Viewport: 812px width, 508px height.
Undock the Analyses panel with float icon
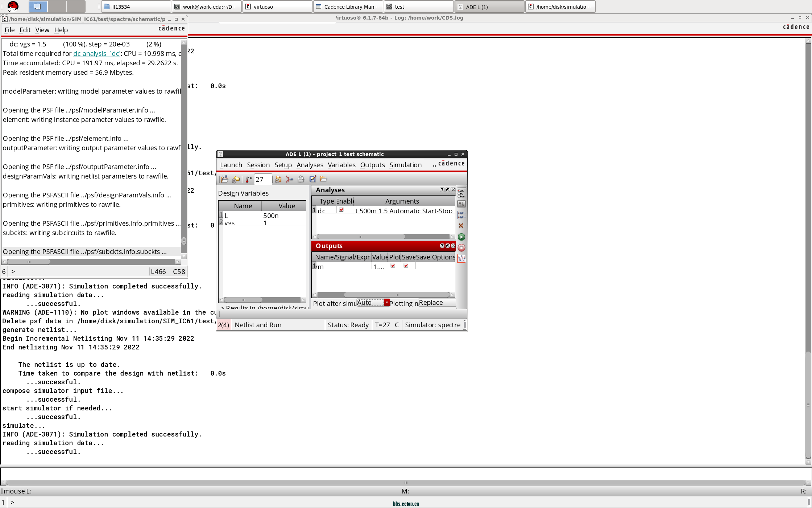(x=448, y=190)
